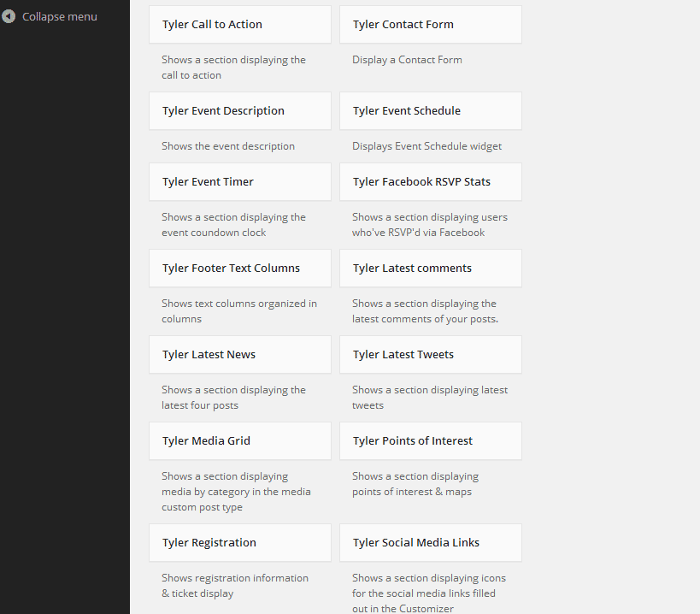
Task: Pick the Tyler Event Timer widget
Action: tap(240, 182)
